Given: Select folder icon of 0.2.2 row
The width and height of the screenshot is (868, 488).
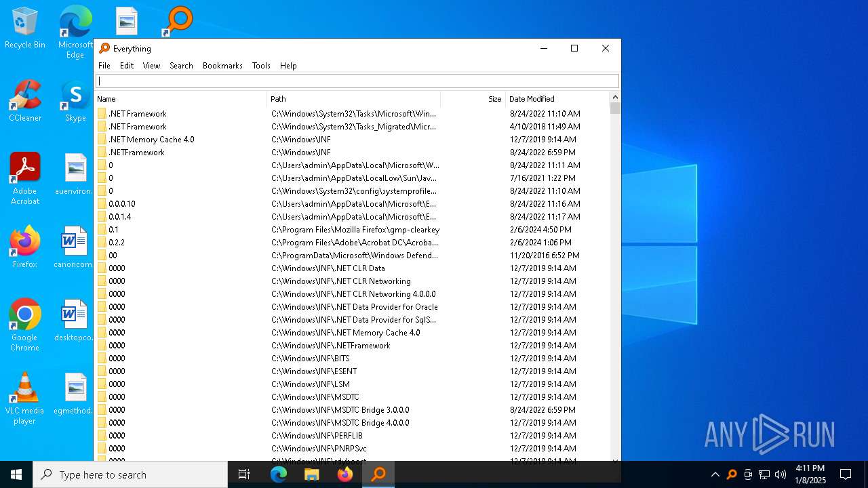Looking at the screenshot, I should coord(102,243).
